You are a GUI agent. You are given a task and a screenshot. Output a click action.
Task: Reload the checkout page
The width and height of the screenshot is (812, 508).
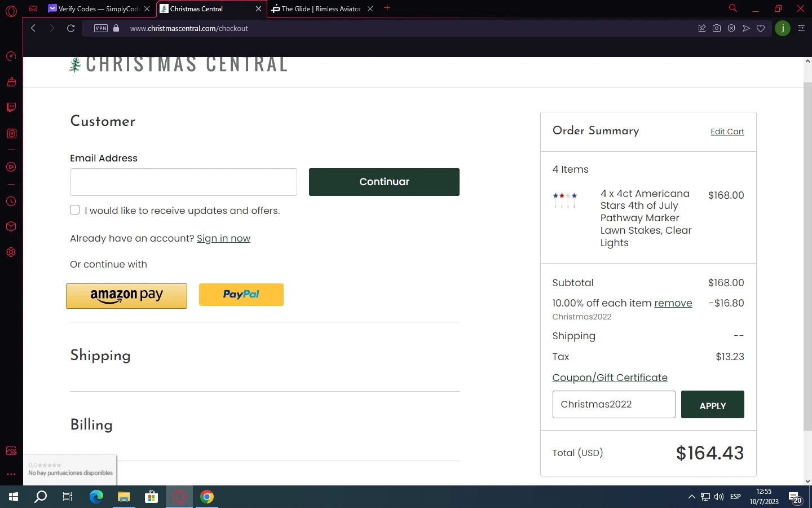click(x=71, y=28)
